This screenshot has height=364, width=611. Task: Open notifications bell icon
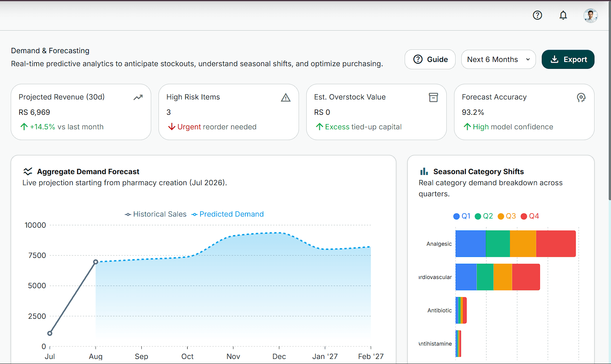(563, 15)
